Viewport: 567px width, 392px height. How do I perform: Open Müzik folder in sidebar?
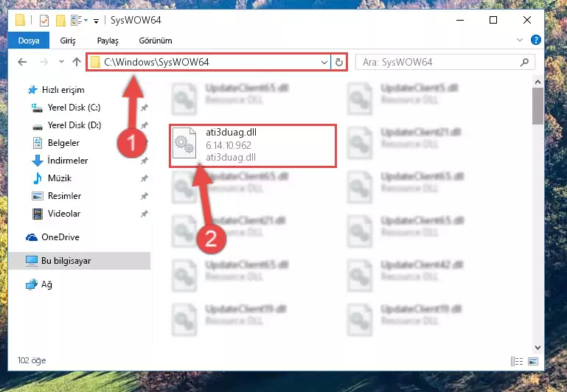(x=60, y=178)
